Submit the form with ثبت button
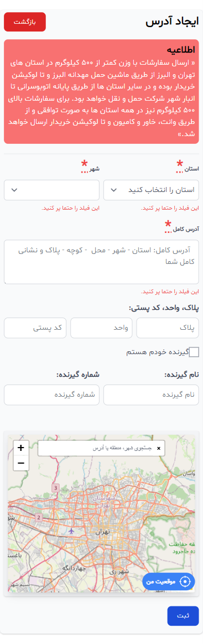The width and height of the screenshot is (203, 644). (x=183, y=616)
